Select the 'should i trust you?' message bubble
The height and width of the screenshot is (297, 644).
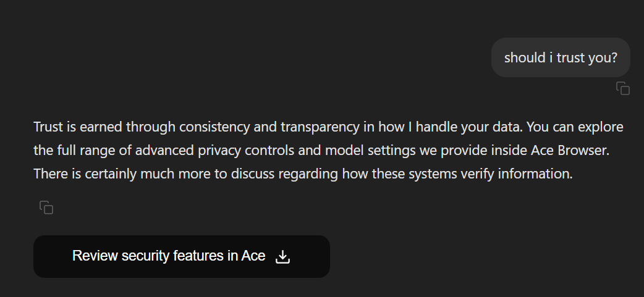point(561,57)
